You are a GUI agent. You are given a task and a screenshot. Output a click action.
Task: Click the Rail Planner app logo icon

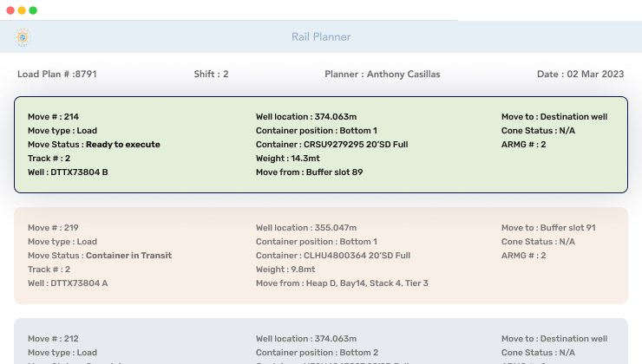pos(23,37)
